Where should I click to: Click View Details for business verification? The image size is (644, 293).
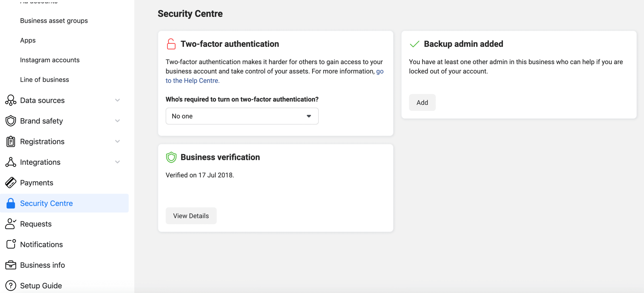pyautogui.click(x=191, y=216)
